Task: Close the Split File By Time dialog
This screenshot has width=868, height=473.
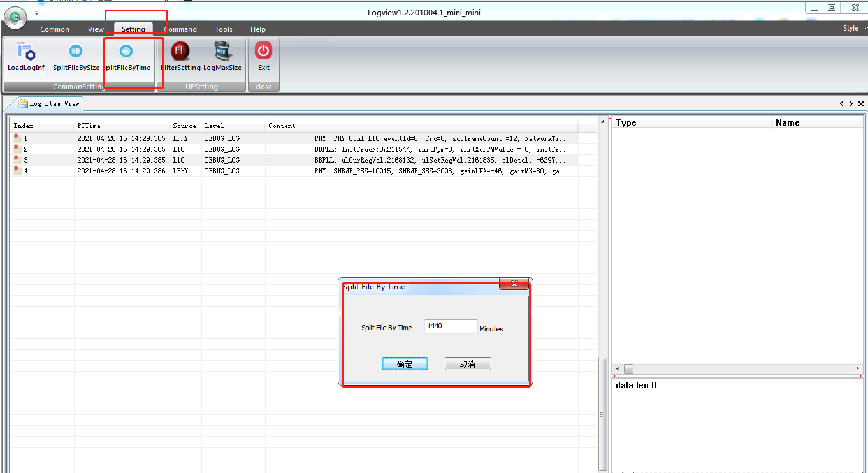Action: point(514,284)
